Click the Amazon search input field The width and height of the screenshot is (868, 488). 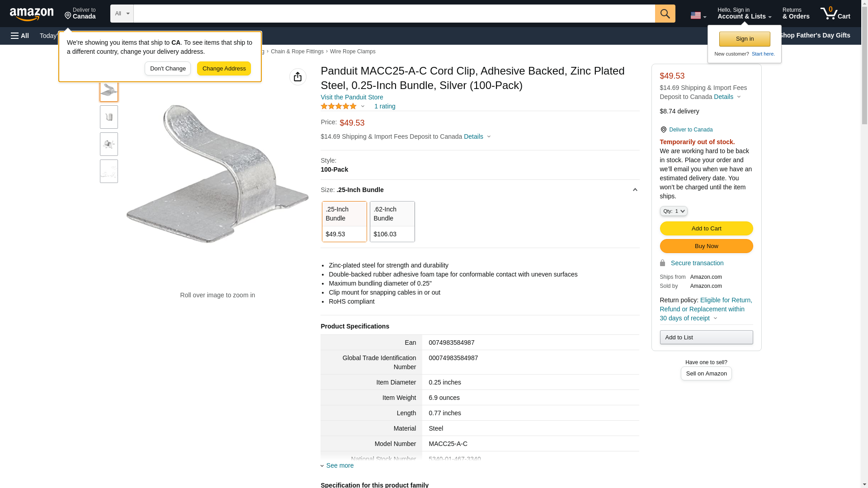[x=394, y=14]
